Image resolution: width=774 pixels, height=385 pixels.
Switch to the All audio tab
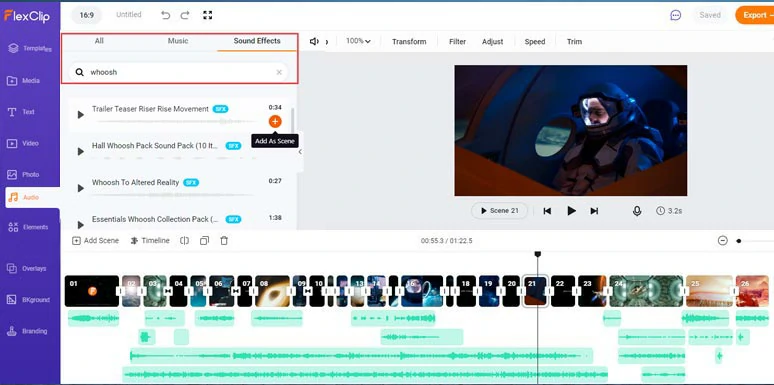coord(99,41)
